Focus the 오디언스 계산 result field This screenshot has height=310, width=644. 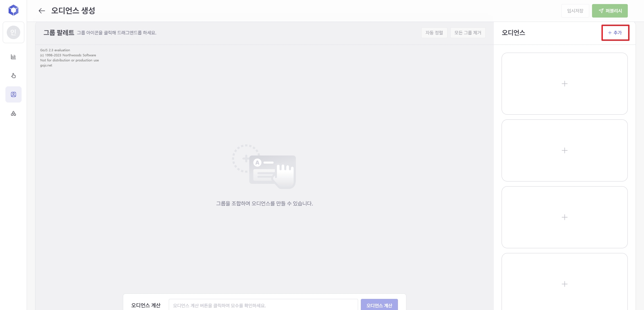click(x=263, y=305)
